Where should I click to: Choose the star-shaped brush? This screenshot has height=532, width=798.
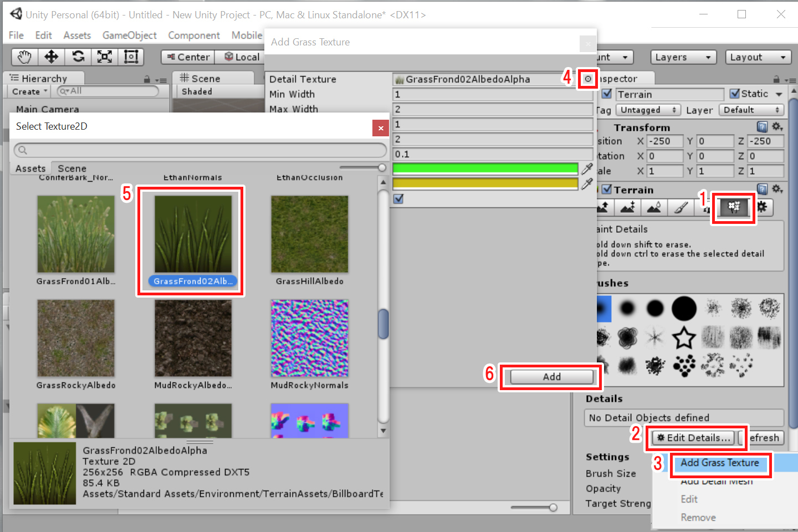684,336
